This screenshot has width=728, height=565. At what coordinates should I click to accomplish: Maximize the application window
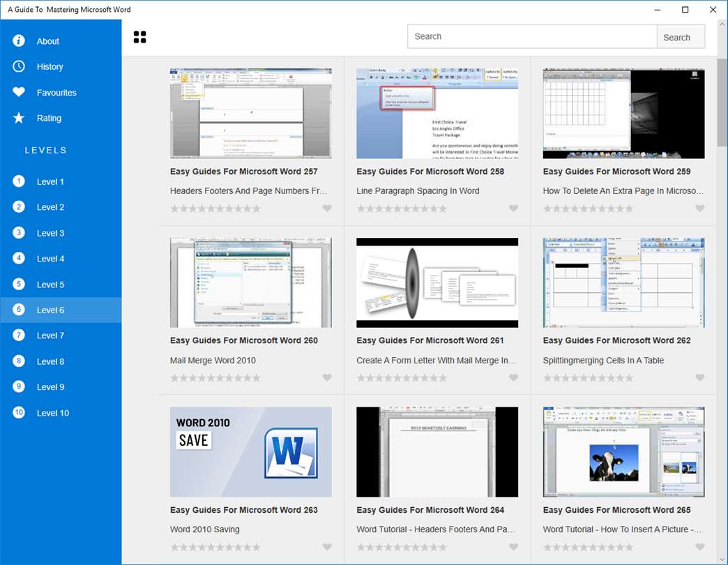[x=685, y=10]
